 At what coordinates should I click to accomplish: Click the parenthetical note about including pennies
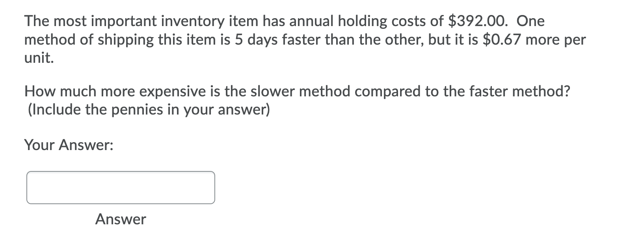(150, 110)
